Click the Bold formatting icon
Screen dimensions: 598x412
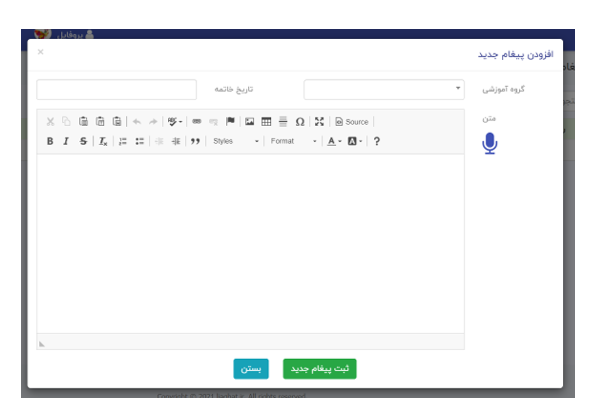(x=50, y=141)
